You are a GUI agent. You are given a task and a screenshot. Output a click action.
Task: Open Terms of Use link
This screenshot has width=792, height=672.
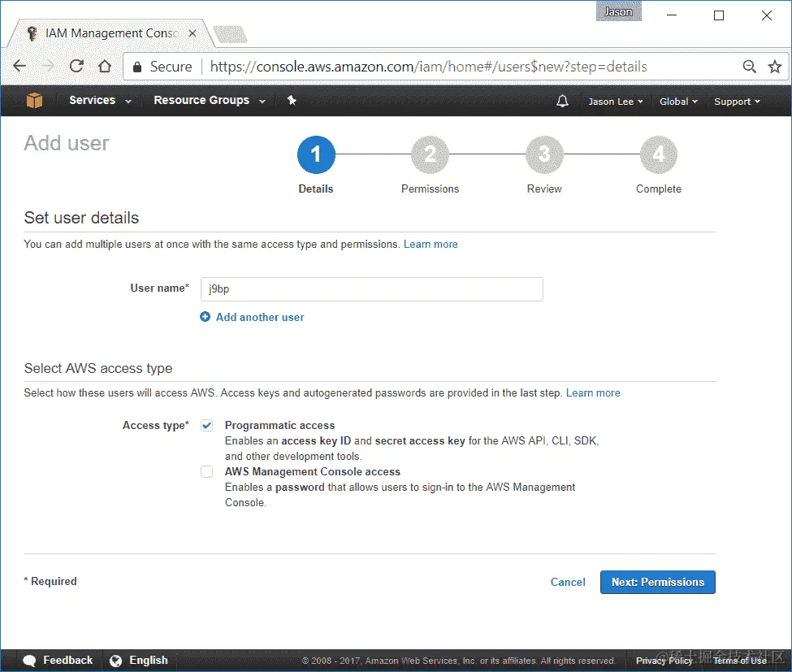click(739, 661)
